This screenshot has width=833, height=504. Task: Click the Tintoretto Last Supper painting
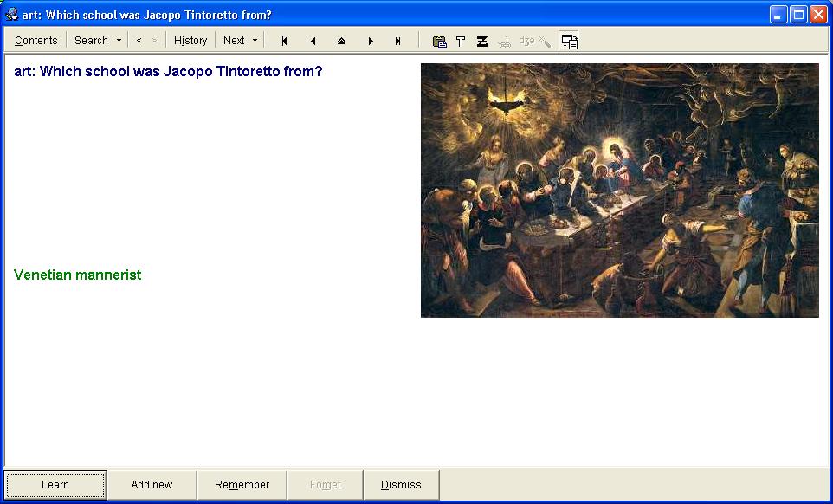[x=619, y=190]
